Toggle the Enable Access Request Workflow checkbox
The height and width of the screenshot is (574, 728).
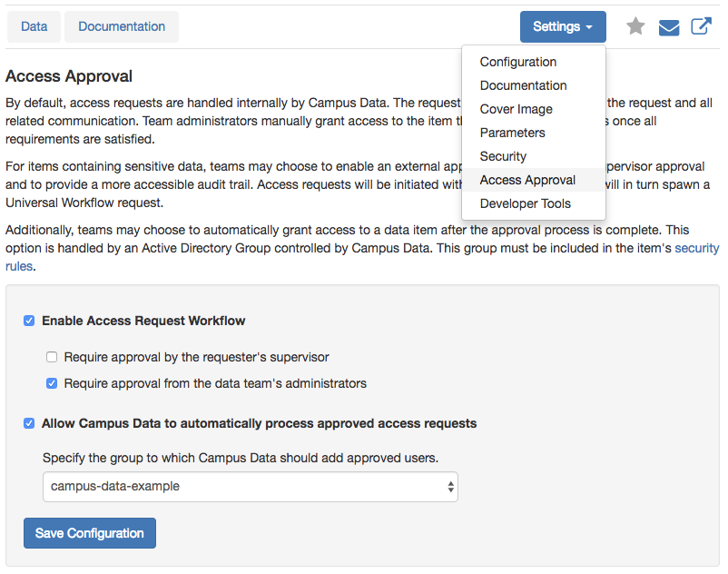(x=29, y=321)
